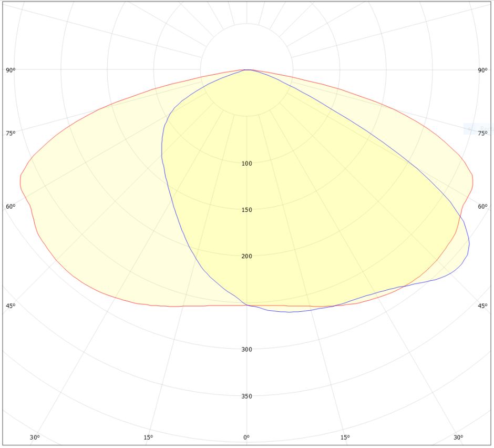Click the 15° label left of center

[x=148, y=437]
